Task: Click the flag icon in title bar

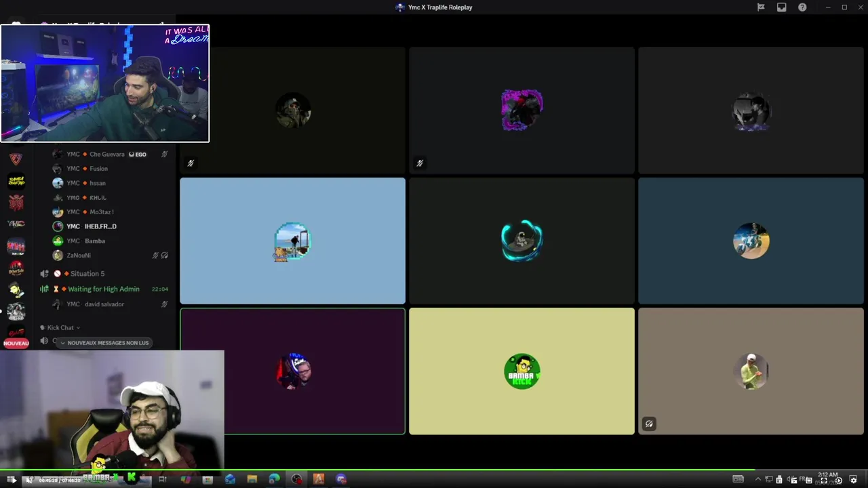Action: 761,7
